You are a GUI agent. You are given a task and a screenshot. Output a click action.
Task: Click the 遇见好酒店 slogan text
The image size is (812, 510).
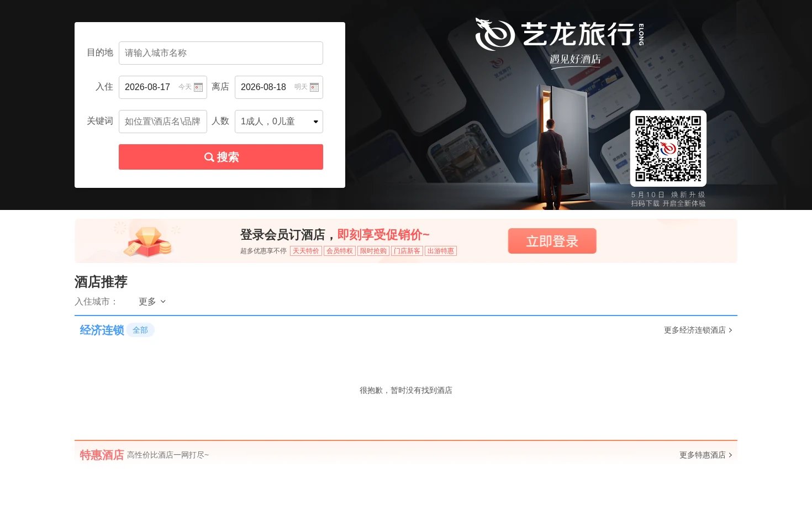pos(575,60)
